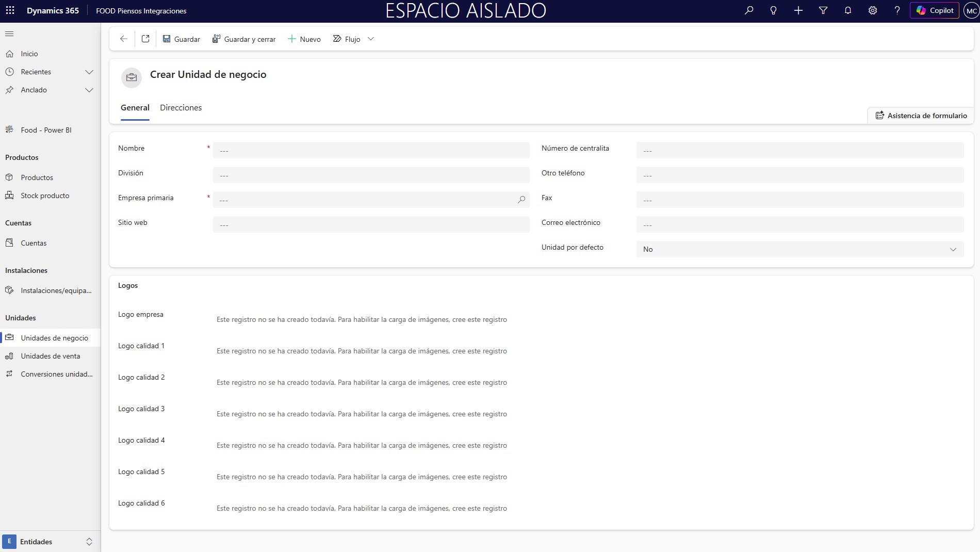This screenshot has width=980, height=552.
Task: Switch to the Direcciones tab
Action: pyautogui.click(x=181, y=107)
